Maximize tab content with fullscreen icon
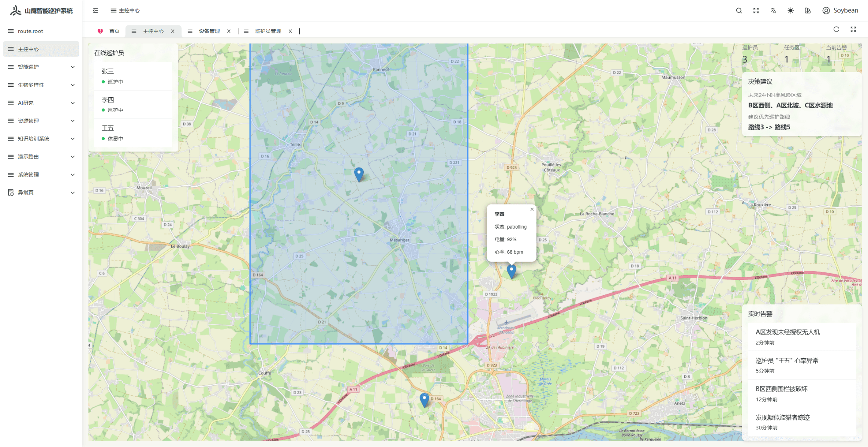 click(853, 30)
